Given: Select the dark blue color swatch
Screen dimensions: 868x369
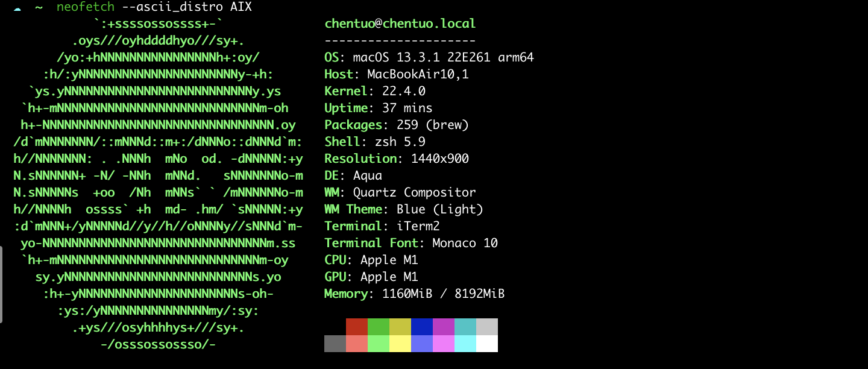Looking at the screenshot, I should coord(421,327).
